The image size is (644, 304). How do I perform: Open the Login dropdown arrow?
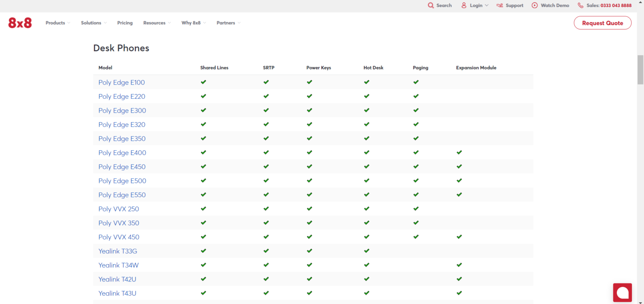pyautogui.click(x=486, y=5)
